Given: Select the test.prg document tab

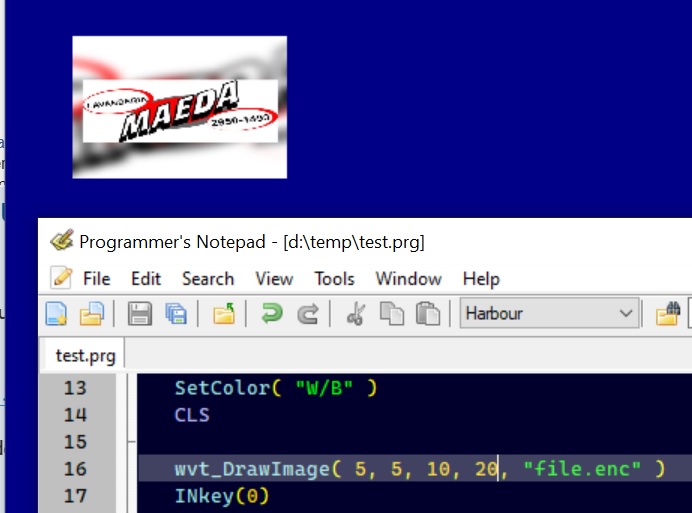Looking at the screenshot, I should [85, 355].
